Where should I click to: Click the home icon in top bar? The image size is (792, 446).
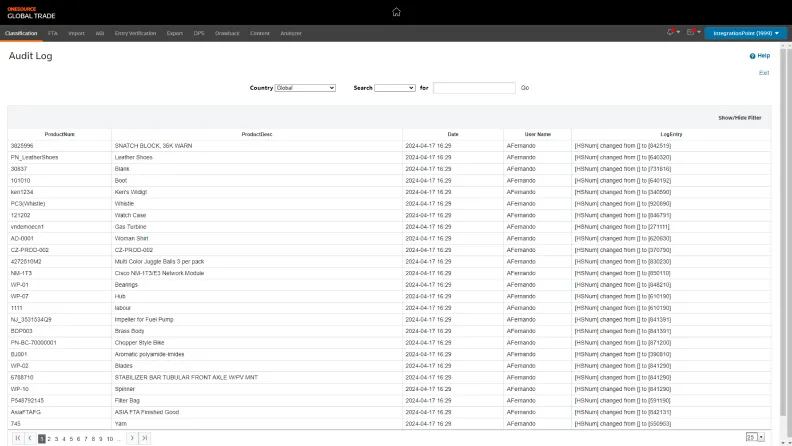coord(396,12)
